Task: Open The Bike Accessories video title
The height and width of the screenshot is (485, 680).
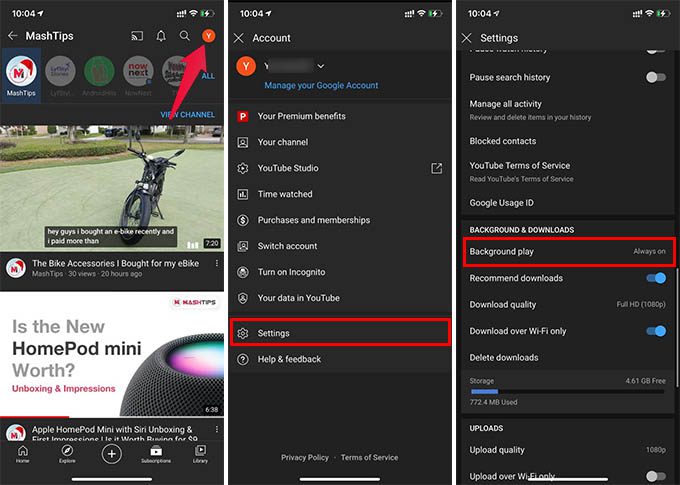Action: pyautogui.click(x=115, y=263)
